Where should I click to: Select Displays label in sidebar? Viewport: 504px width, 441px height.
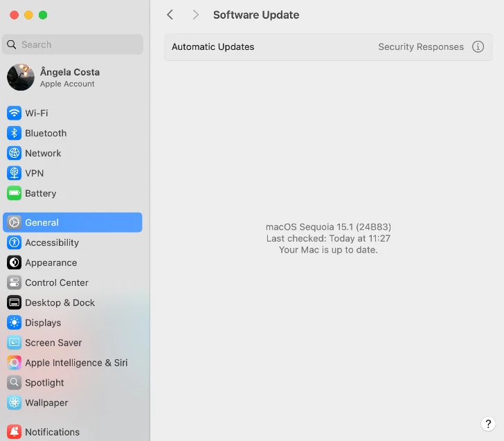[43, 323]
